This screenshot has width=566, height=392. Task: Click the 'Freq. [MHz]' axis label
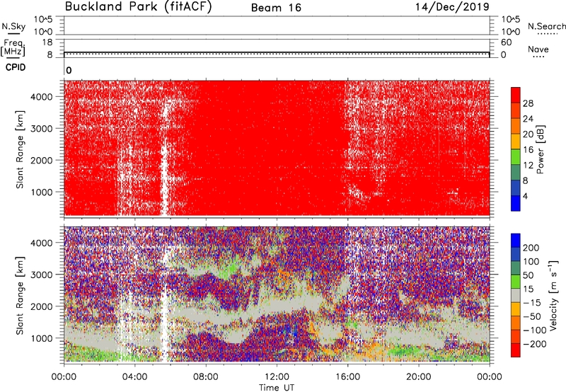pos(13,47)
